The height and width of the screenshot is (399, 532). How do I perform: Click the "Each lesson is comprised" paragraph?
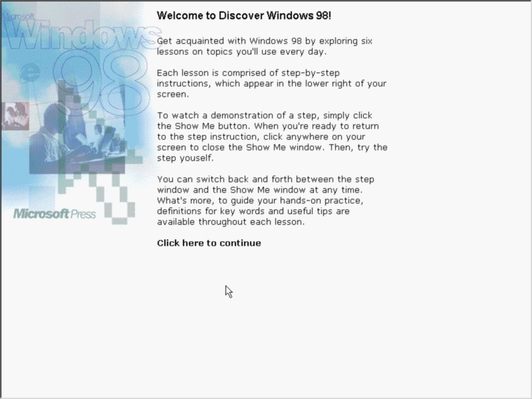271,84
